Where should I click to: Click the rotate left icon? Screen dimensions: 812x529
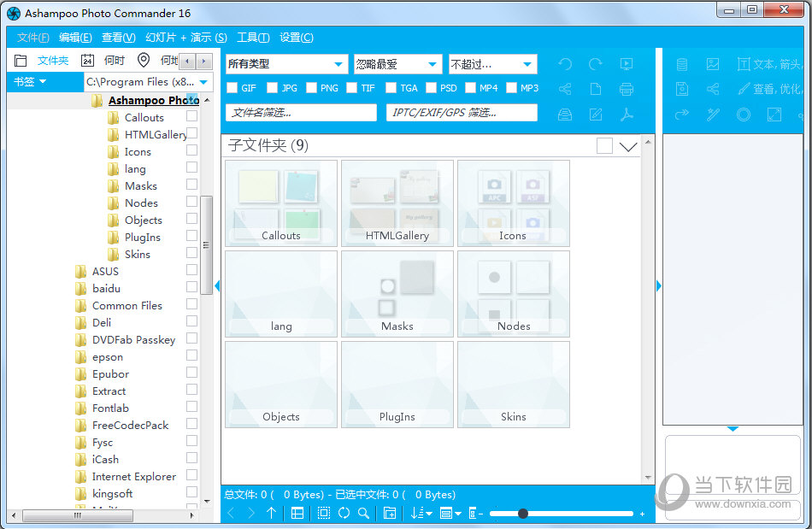pos(565,63)
